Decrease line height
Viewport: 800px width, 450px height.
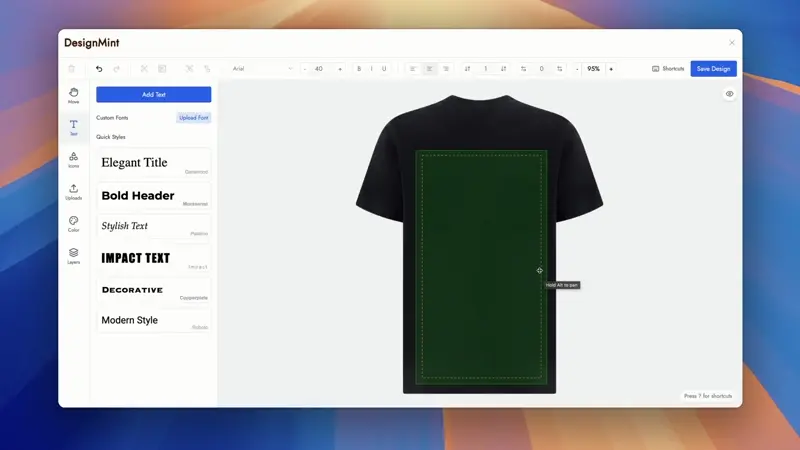(467, 68)
